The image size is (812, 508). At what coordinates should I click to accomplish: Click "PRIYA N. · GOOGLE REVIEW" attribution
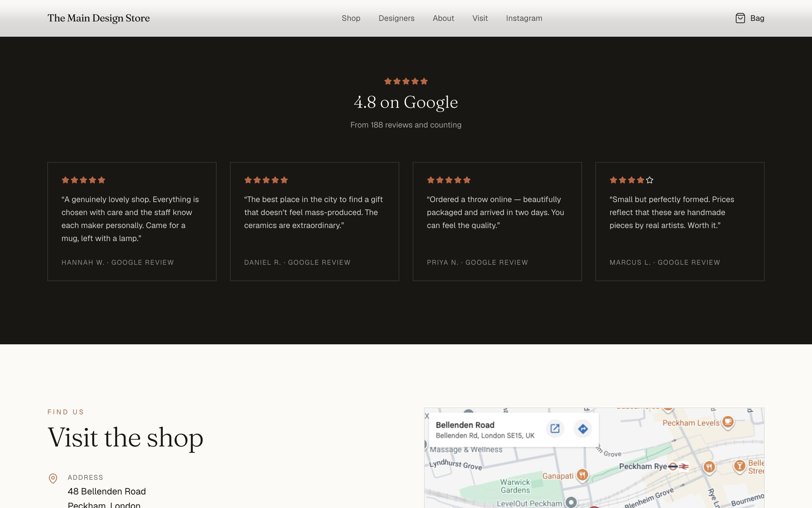[477, 262]
